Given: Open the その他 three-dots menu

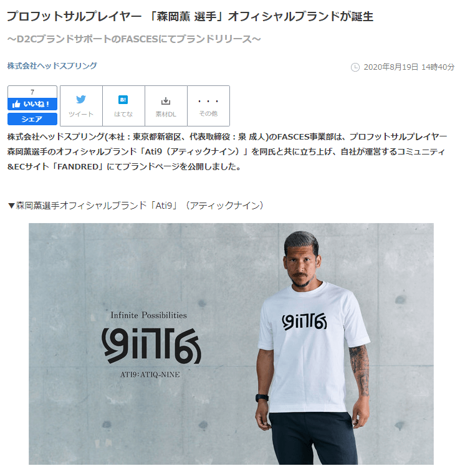Looking at the screenshot, I should coord(208,106).
